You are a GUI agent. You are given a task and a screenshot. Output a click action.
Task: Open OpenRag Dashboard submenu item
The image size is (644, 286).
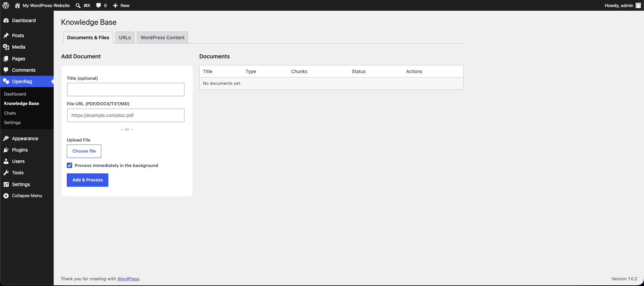coord(15,94)
